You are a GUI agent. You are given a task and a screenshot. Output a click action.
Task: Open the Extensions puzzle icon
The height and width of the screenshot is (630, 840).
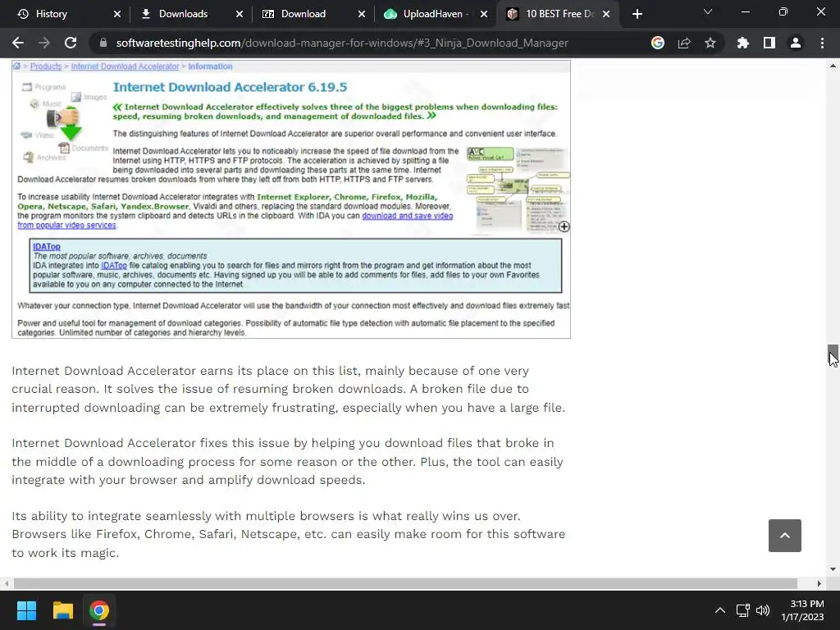[742, 43]
